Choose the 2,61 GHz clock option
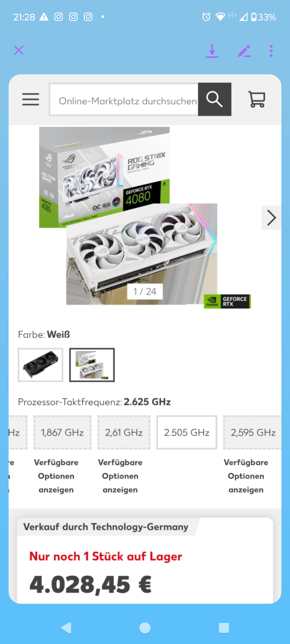Viewport: 290px width, 644px height. [x=124, y=432]
